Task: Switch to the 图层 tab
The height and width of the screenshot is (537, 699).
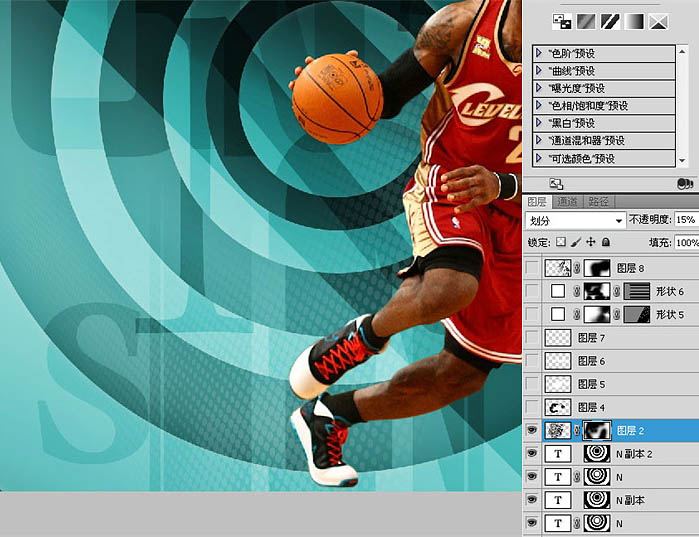Action: pyautogui.click(x=537, y=201)
